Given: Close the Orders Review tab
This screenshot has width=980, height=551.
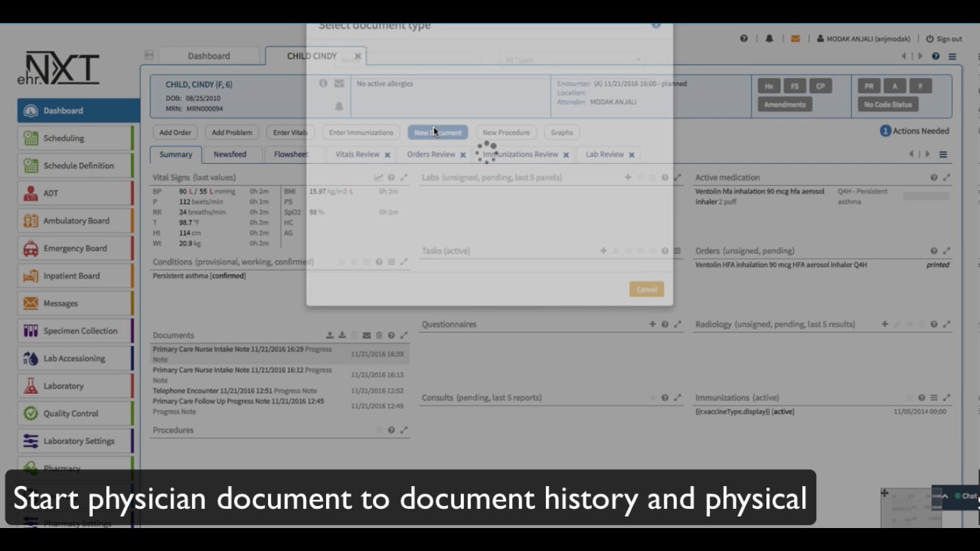Looking at the screenshot, I should point(462,155).
